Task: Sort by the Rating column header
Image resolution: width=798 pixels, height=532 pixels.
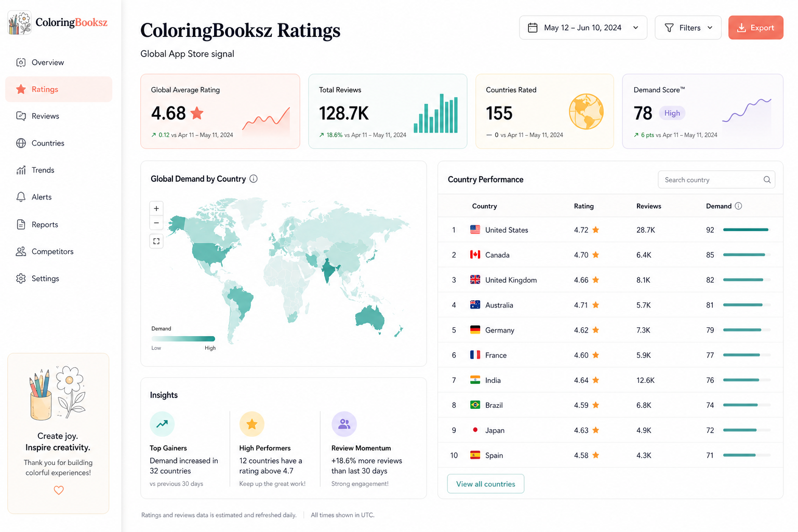Action: click(x=583, y=206)
